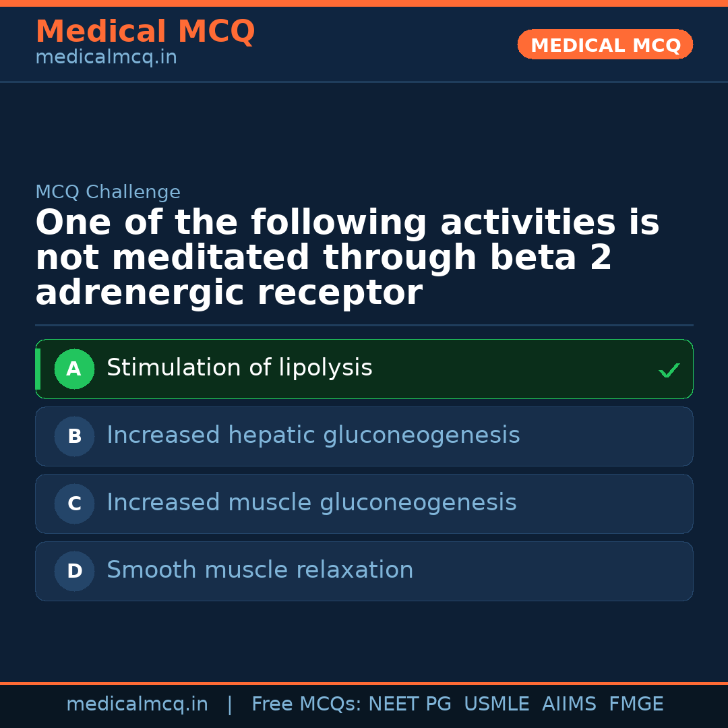
Task: Click the green checkmark icon
Action: point(669,370)
